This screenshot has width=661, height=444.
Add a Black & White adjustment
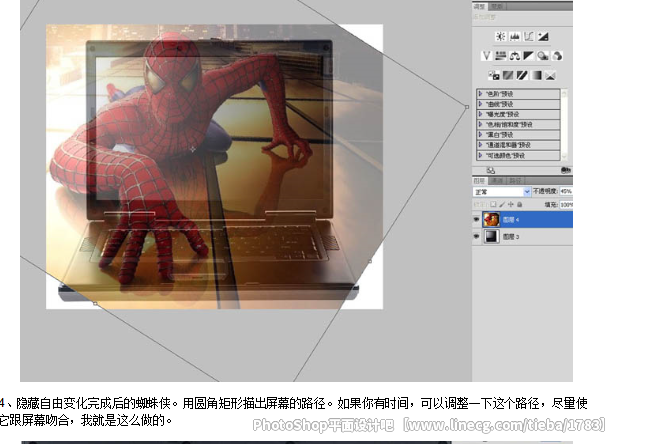[529, 56]
